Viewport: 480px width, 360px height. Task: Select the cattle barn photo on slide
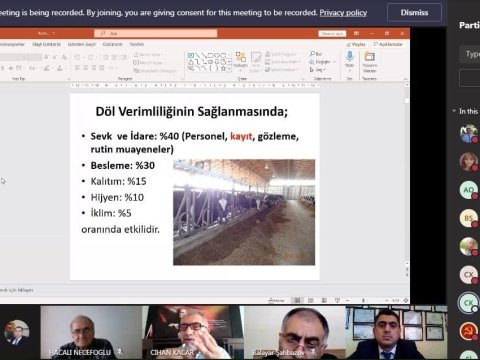pyautogui.click(x=244, y=212)
